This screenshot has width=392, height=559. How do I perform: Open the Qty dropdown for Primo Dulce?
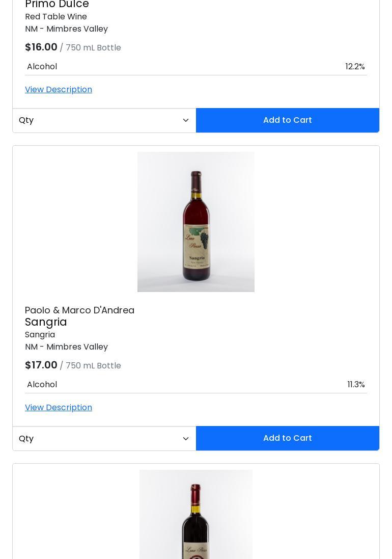tap(104, 120)
